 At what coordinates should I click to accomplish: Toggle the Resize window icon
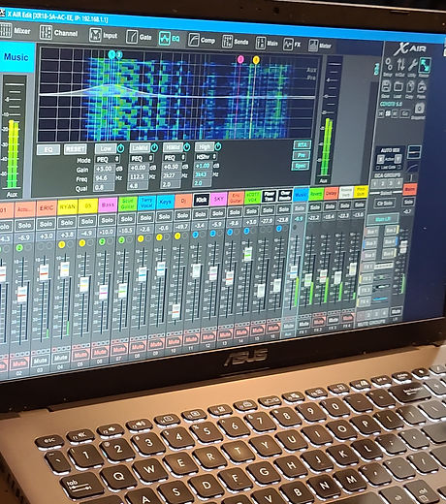(425, 65)
